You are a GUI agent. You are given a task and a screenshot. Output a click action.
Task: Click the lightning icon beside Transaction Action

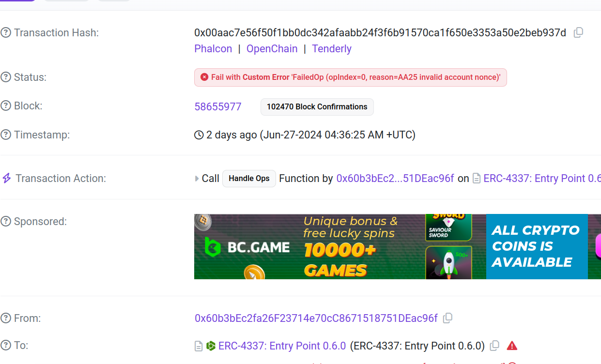coord(7,178)
